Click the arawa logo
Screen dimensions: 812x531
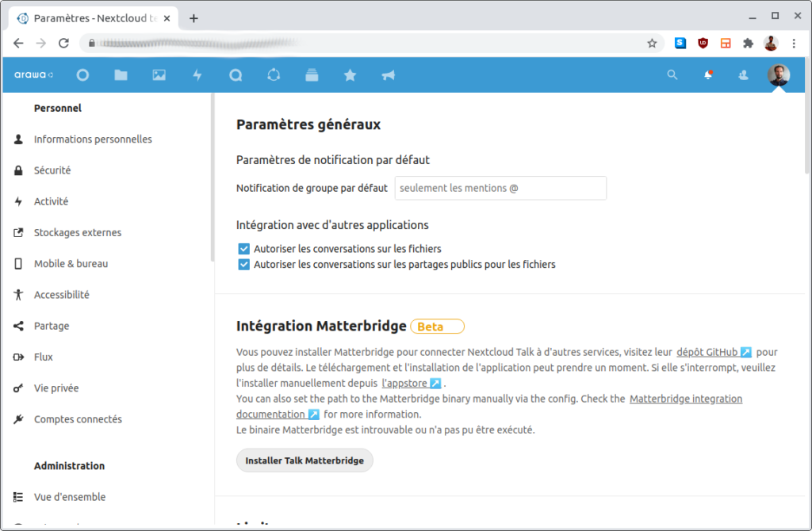[x=33, y=74]
